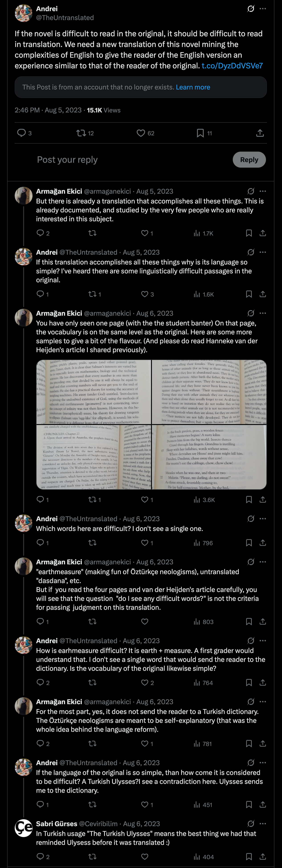Image resolution: width=282 pixels, height=868 pixels.
Task: Follow the t.co/DyzDdVSVe7 link
Action: point(232,66)
